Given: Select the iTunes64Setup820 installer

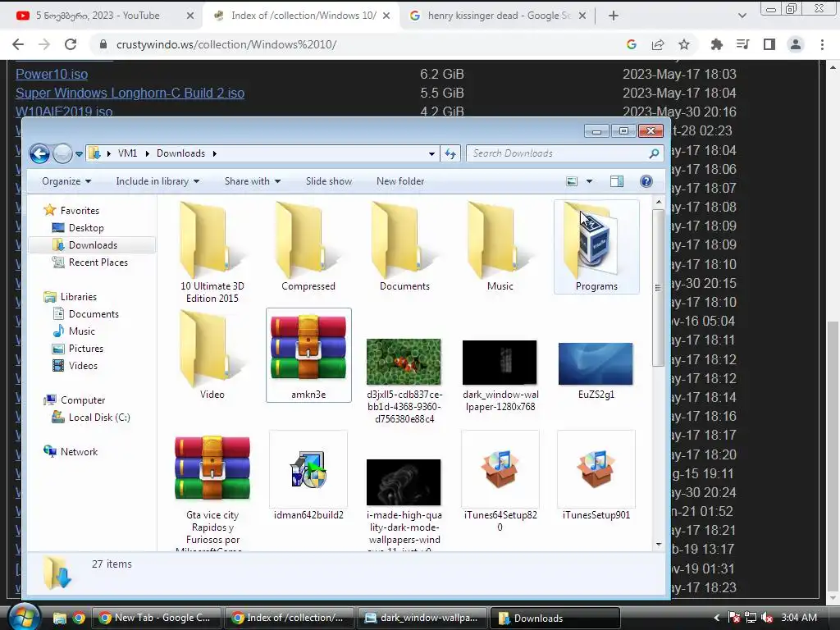Looking at the screenshot, I should click(500, 469).
